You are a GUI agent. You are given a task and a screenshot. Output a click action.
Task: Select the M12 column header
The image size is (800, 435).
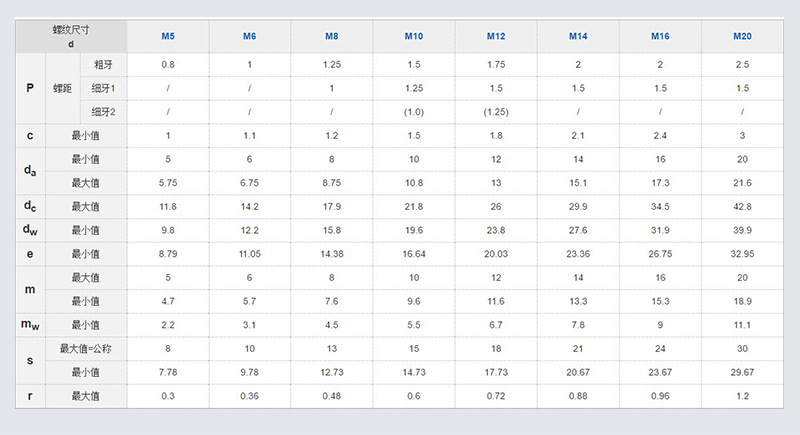pos(496,37)
